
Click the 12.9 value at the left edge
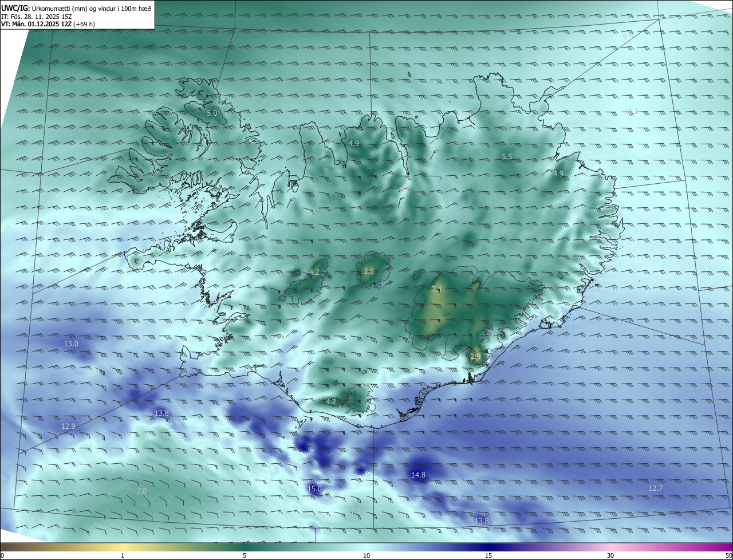[68, 427]
